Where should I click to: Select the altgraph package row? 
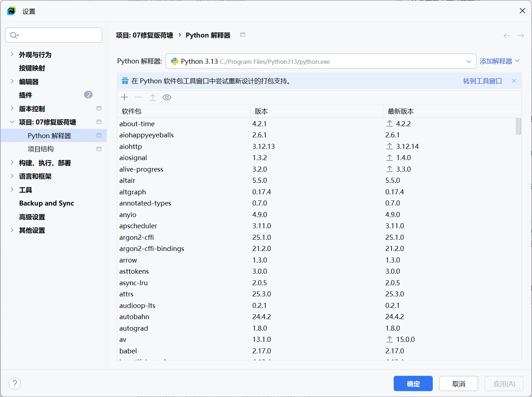(316, 192)
